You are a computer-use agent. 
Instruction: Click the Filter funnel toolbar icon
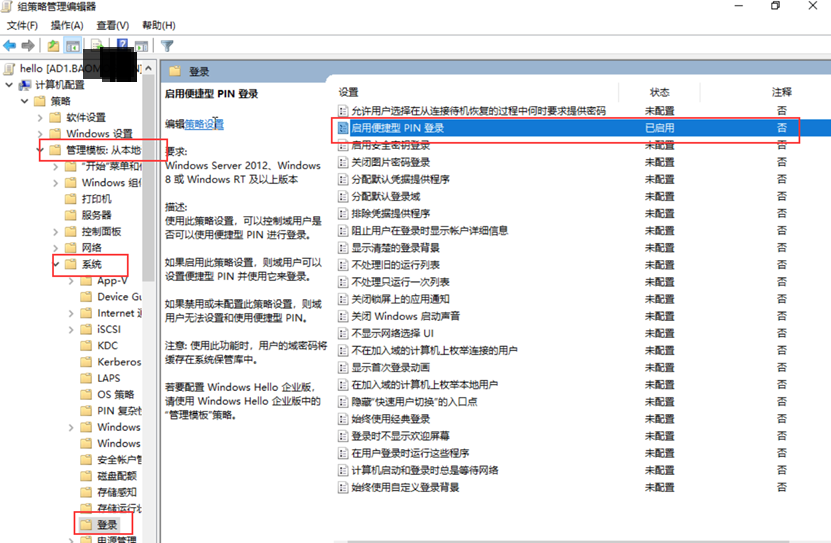pos(167,46)
